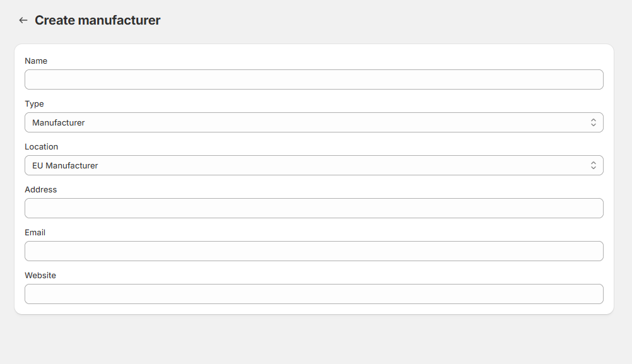Click the up-down chevron icon in Type selector

point(594,122)
